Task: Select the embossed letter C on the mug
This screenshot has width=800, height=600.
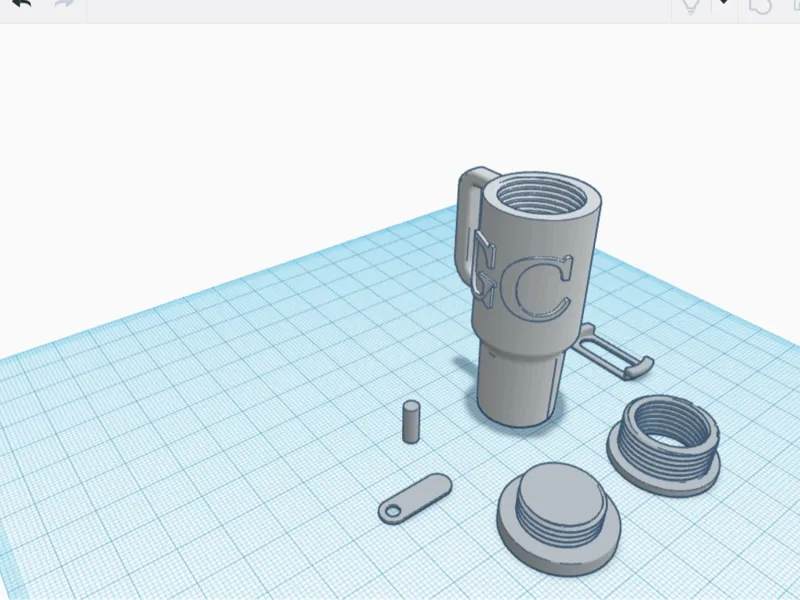Action: (541, 288)
